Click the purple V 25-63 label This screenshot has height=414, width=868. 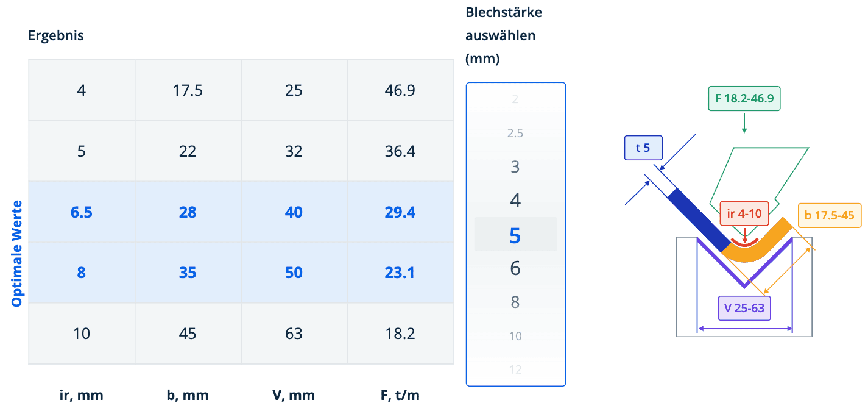tap(744, 308)
